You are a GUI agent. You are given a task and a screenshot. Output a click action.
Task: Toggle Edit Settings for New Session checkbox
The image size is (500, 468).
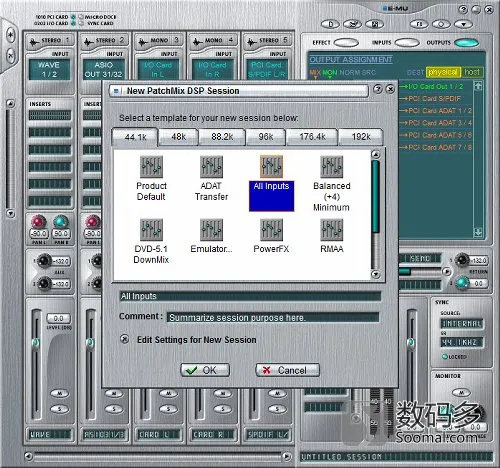coord(125,339)
